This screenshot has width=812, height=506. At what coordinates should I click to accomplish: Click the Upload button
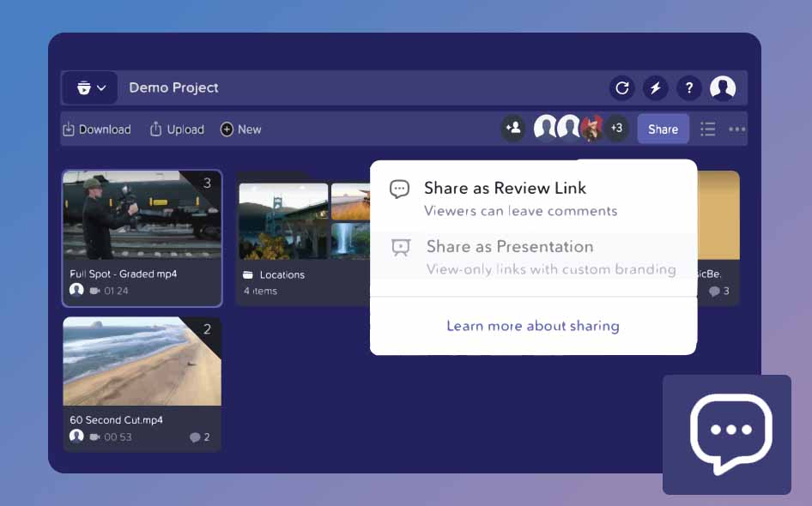coord(177,130)
